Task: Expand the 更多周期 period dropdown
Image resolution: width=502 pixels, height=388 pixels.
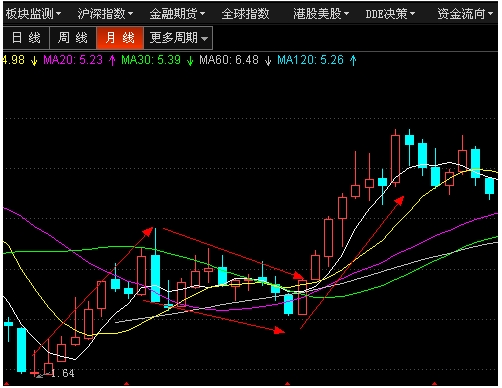Action: click(178, 38)
